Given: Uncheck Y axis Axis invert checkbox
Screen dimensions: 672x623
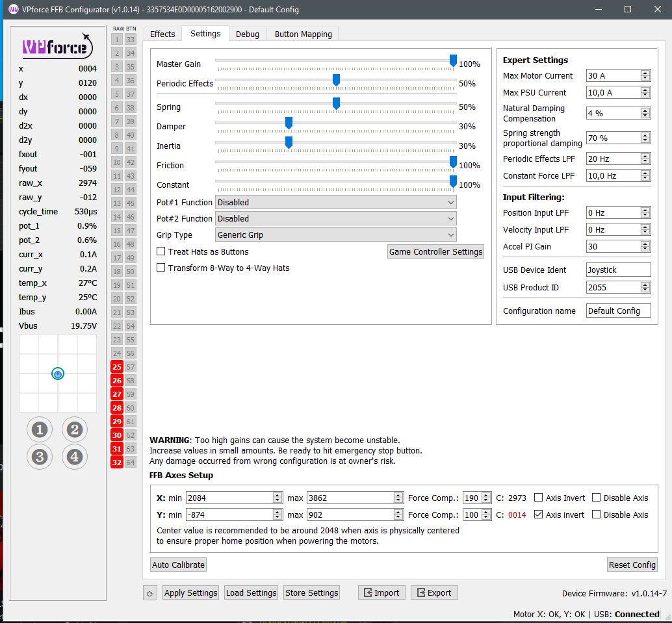Looking at the screenshot, I should [538, 515].
